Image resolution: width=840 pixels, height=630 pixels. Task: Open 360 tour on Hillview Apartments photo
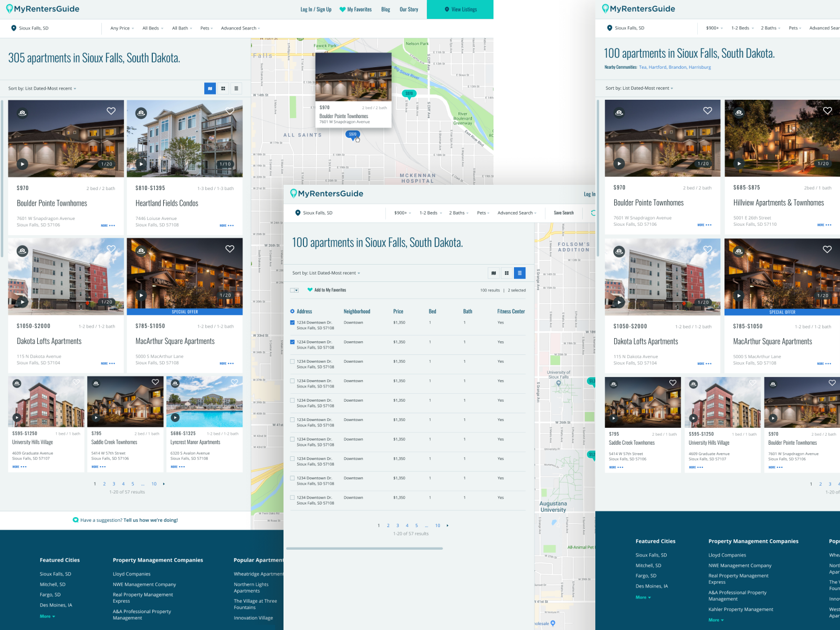tap(739, 112)
